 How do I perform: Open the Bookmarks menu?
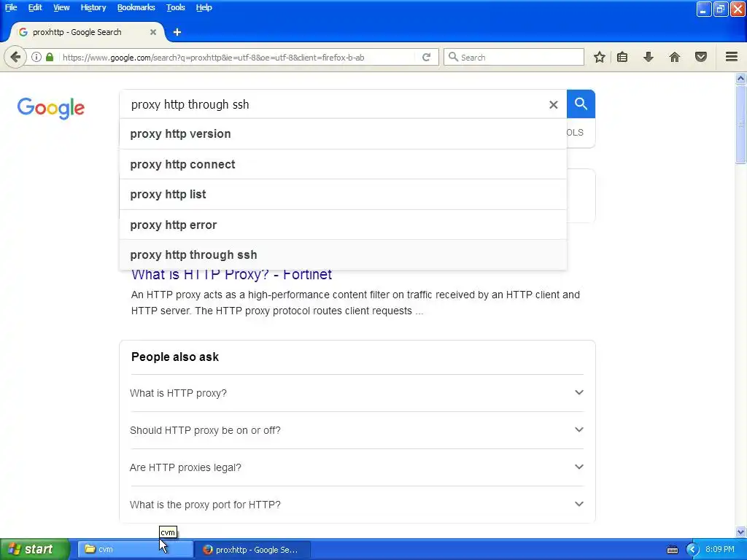coord(136,7)
